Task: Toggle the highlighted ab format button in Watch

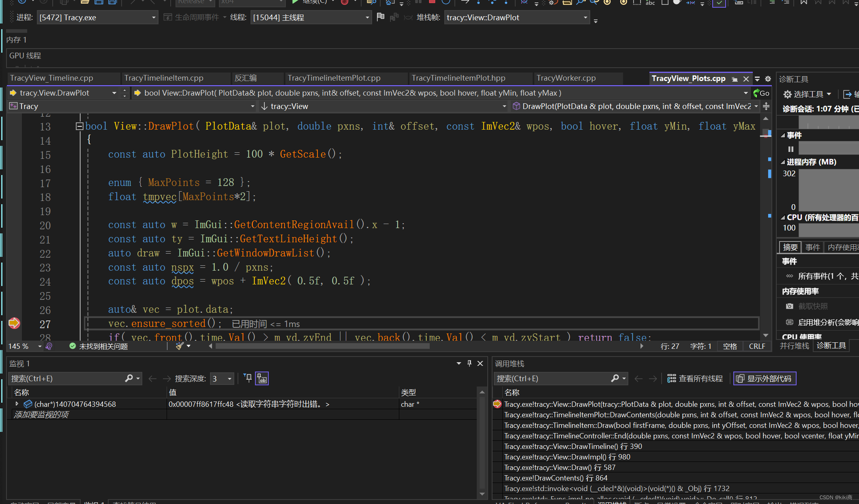Action: coord(262,378)
